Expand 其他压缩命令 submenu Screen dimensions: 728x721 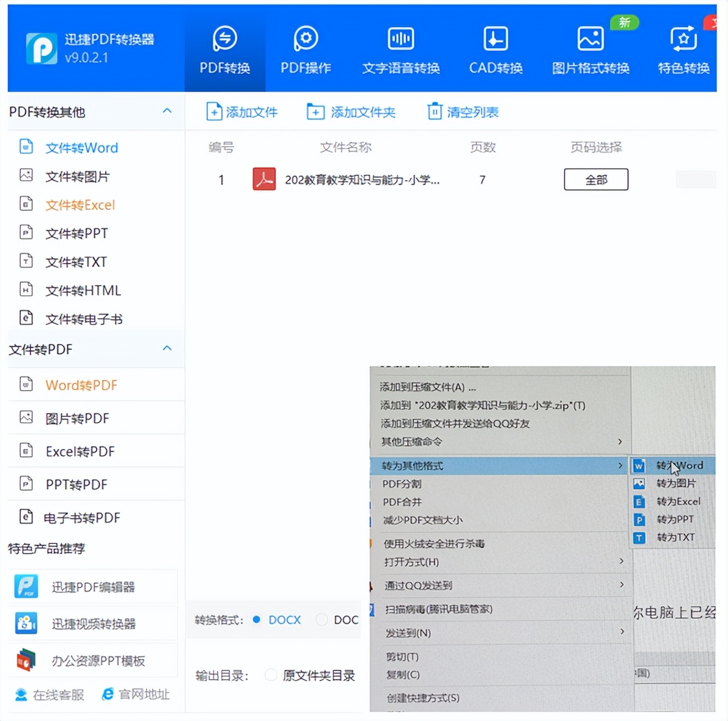point(500,442)
